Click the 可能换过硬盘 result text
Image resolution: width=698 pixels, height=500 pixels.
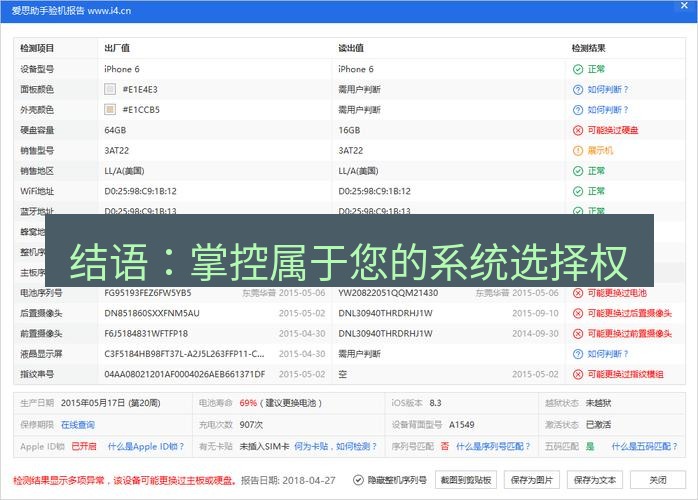[613, 130]
